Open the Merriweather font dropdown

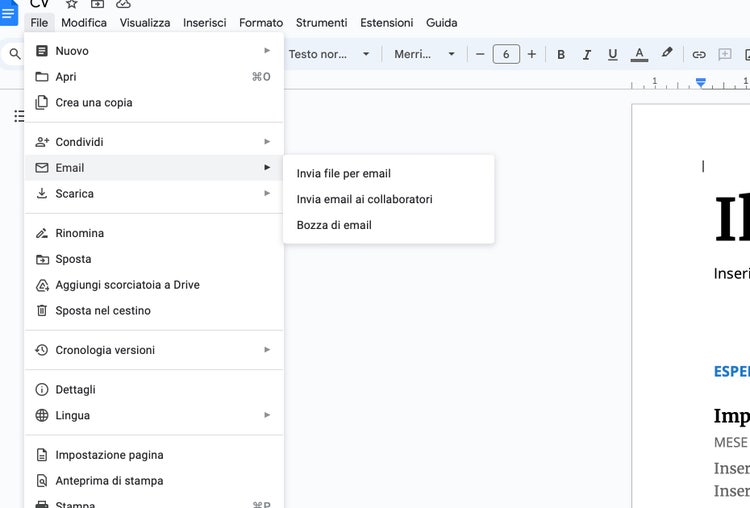pos(424,54)
